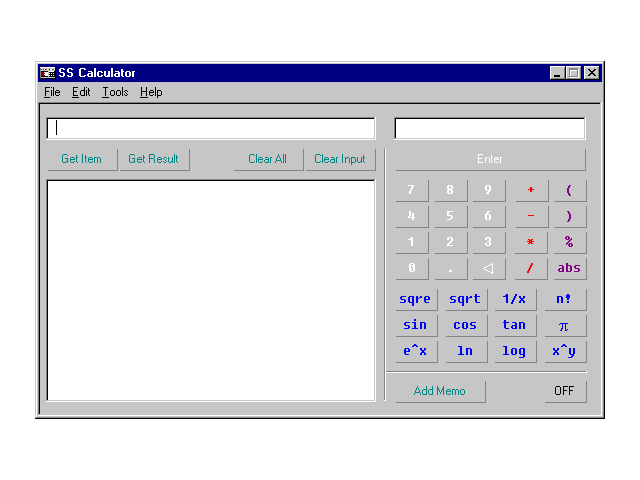The image size is (640, 480).
Task: Click the square root sqrt button
Action: click(x=464, y=299)
